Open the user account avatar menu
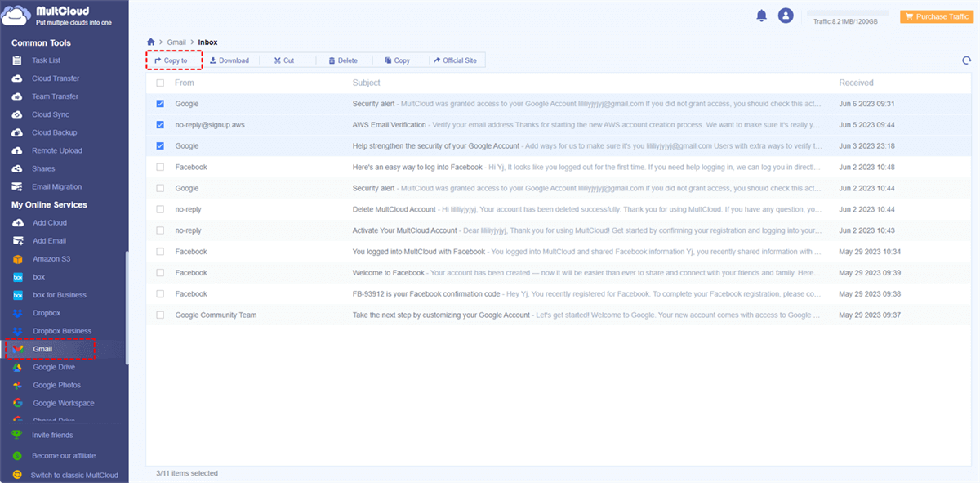This screenshot has width=980, height=483. pos(786,16)
